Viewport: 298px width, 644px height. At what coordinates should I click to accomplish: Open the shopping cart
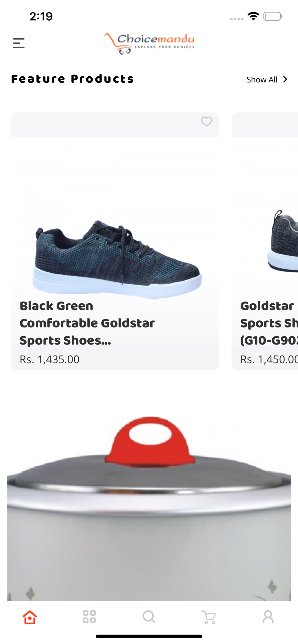point(209,617)
